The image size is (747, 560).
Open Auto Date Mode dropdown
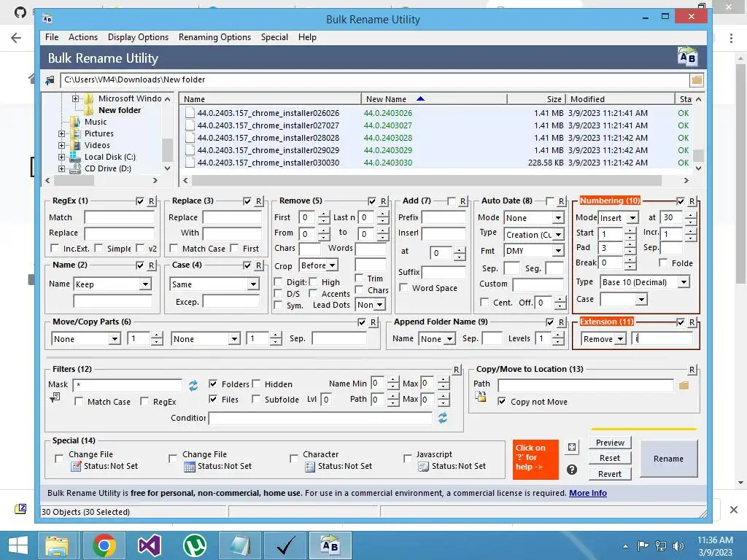[558, 218]
